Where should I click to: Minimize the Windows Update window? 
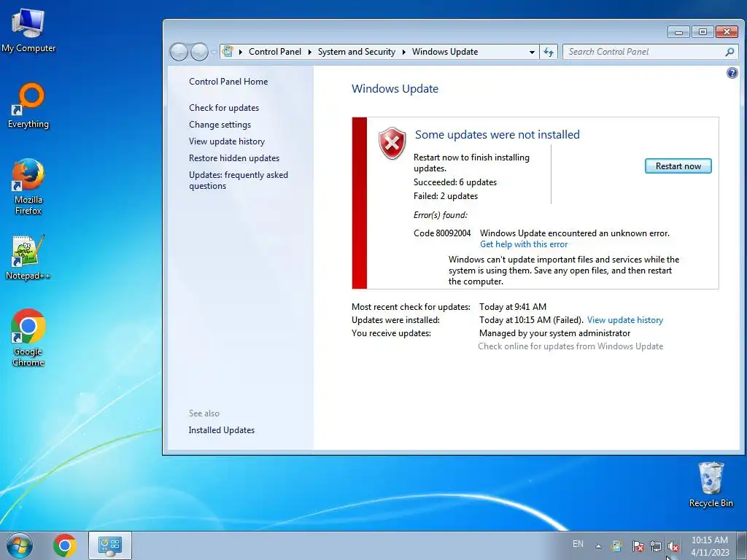(x=679, y=32)
